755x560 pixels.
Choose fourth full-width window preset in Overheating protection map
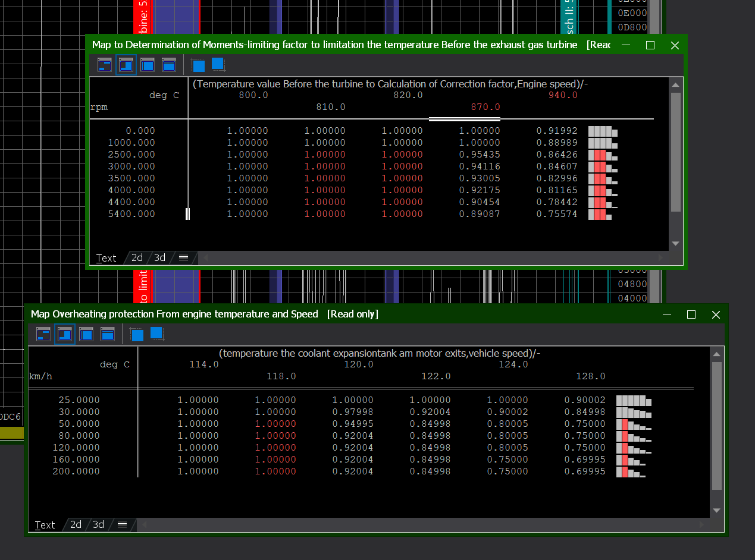click(108, 334)
